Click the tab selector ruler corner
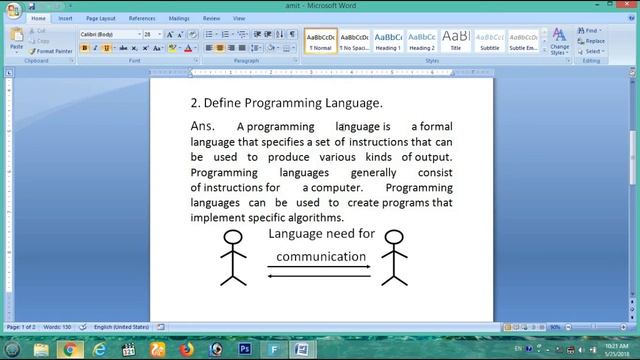 point(9,73)
